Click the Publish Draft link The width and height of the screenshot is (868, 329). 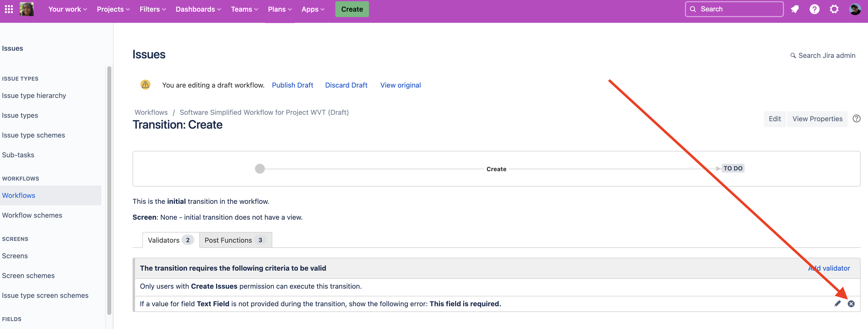(x=292, y=85)
